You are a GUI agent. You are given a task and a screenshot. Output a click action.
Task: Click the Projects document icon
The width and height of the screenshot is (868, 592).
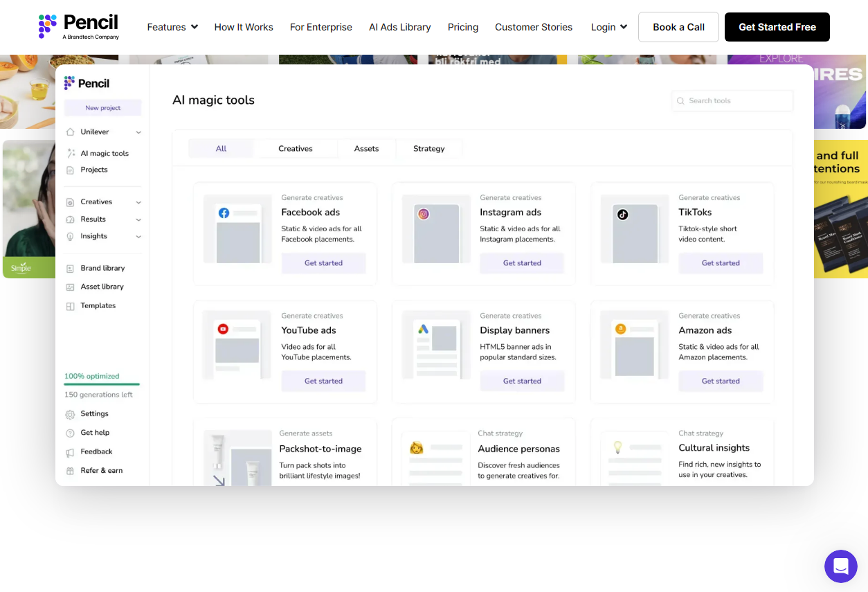(70, 170)
